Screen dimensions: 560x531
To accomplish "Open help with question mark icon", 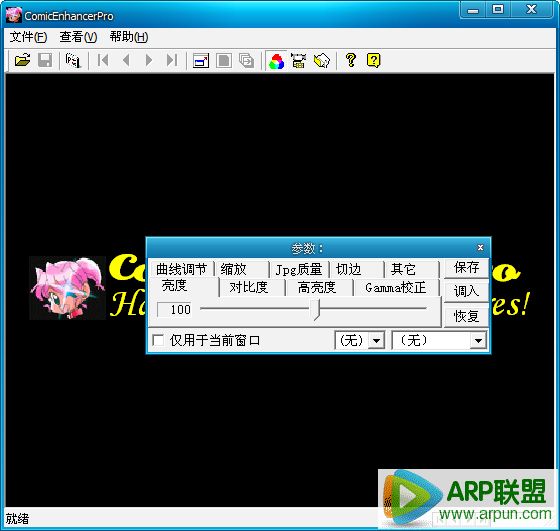I will 351,60.
